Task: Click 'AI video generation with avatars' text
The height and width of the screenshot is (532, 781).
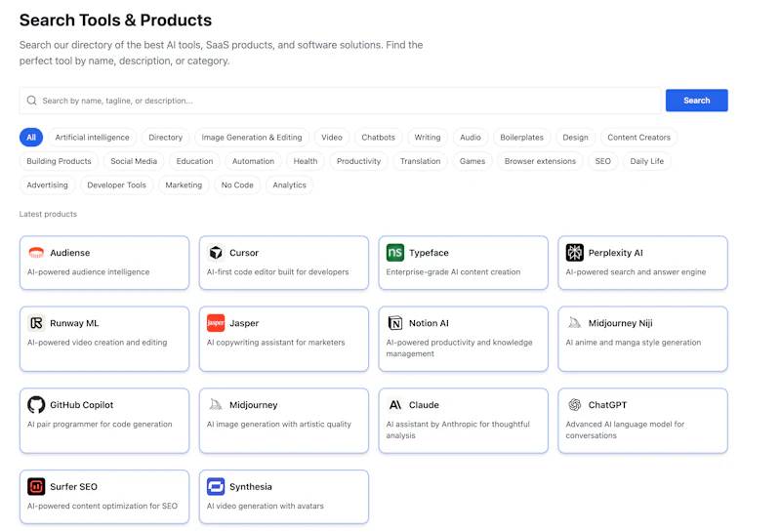Action: pyautogui.click(x=265, y=506)
